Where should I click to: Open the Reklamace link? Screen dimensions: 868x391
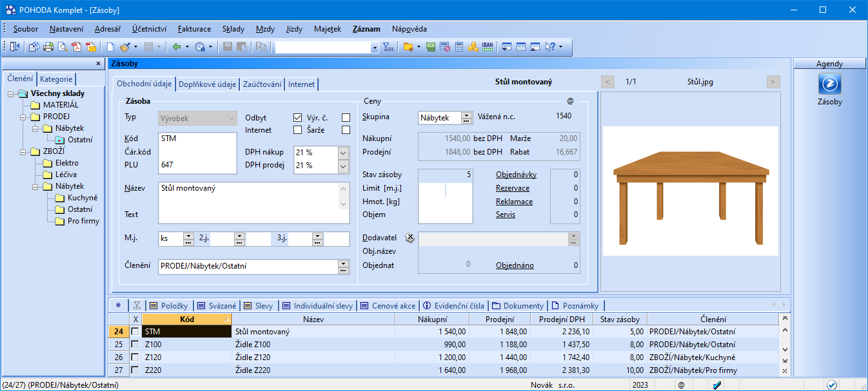(514, 202)
